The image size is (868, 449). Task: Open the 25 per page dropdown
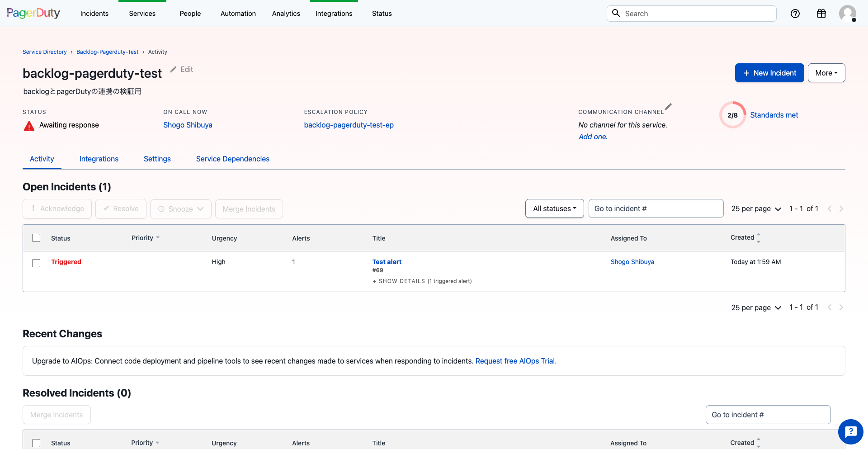756,208
